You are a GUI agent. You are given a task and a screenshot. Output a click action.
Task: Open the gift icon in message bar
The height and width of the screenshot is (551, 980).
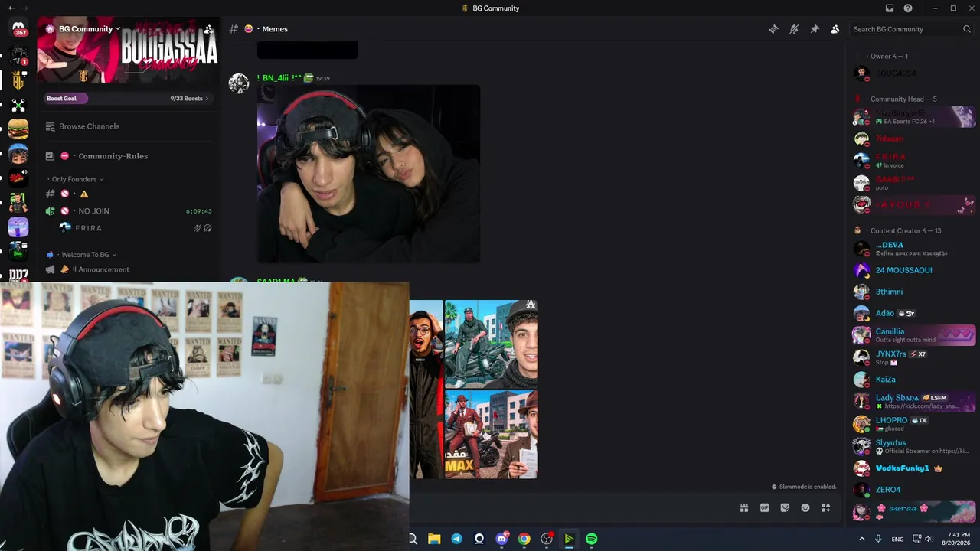743,507
